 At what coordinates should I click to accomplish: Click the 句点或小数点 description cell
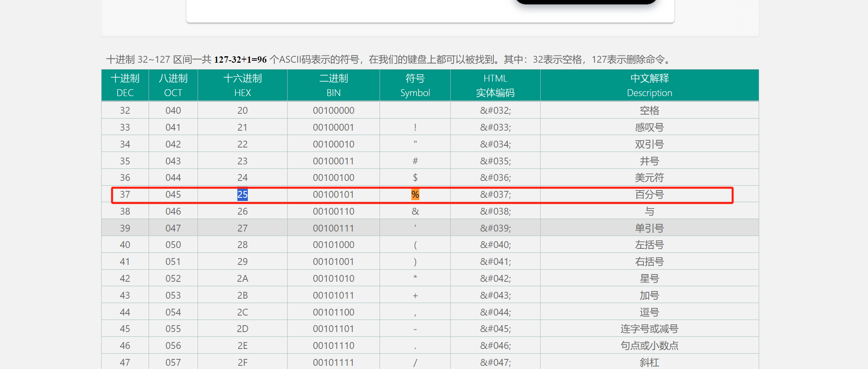[x=649, y=345]
